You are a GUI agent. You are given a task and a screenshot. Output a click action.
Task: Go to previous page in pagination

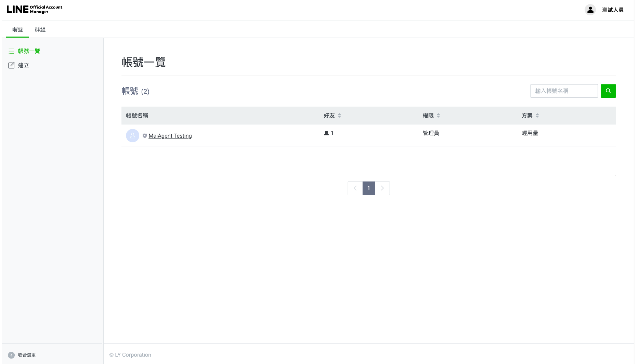point(355,188)
